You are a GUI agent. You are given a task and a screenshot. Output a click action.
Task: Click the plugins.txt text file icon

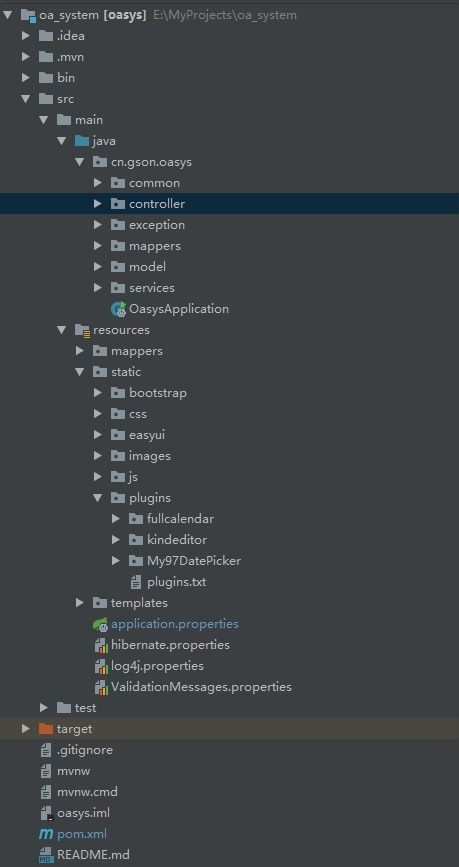135,582
